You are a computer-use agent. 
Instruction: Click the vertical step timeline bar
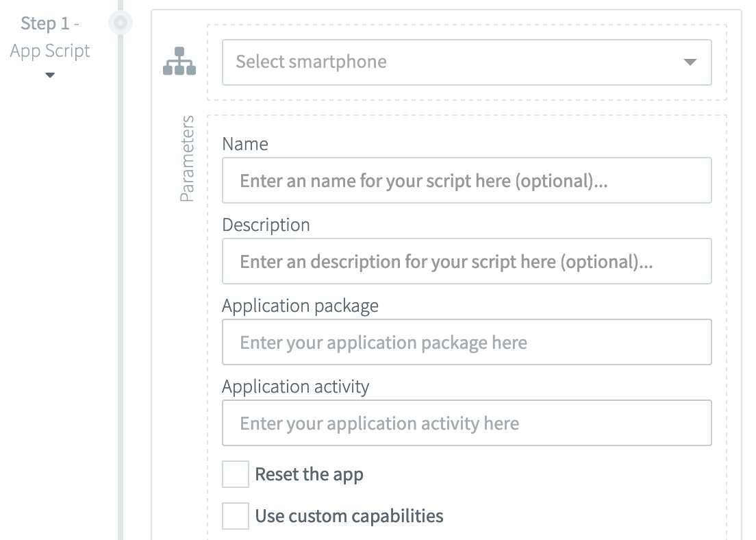click(x=121, y=274)
